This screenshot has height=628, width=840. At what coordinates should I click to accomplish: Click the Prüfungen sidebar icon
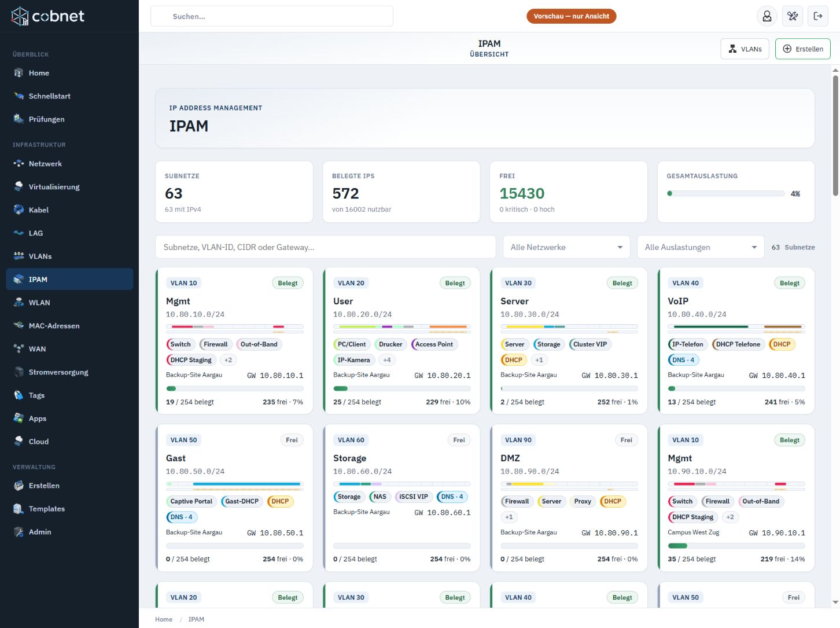click(x=19, y=119)
